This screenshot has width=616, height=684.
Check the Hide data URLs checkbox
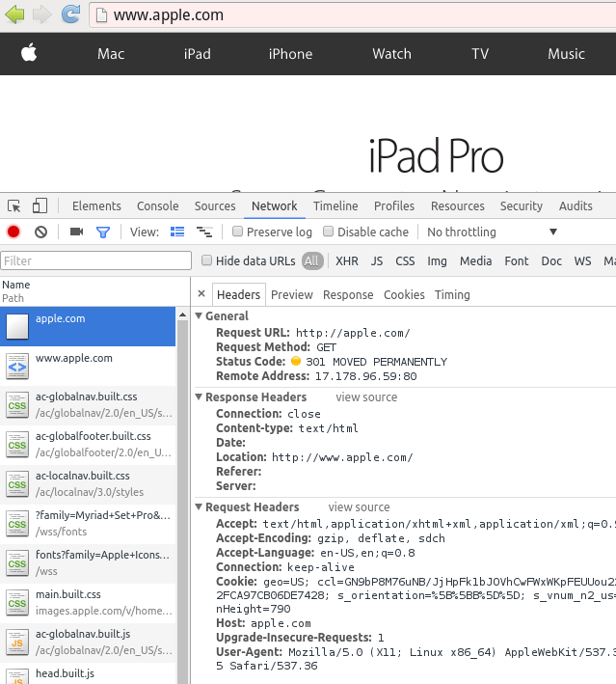pos(206,260)
